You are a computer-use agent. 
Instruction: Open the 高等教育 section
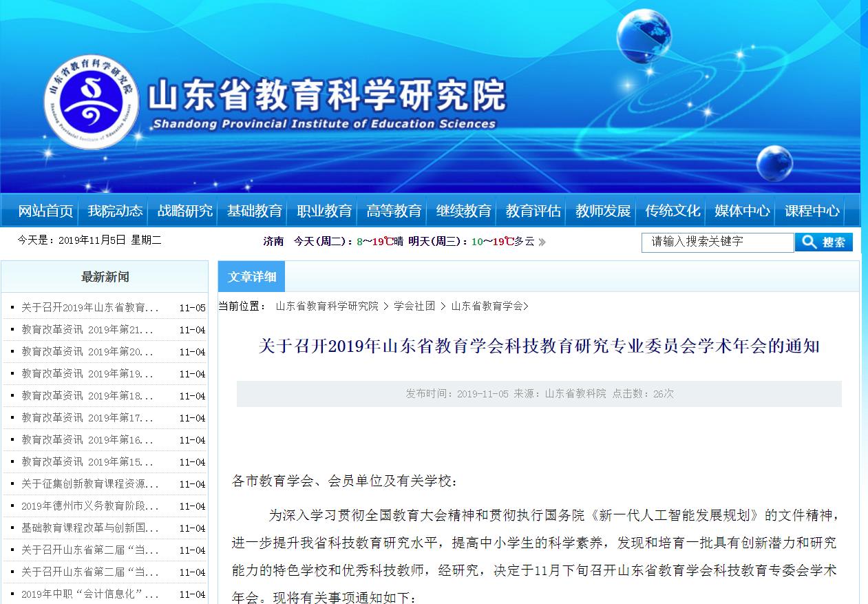click(x=394, y=211)
